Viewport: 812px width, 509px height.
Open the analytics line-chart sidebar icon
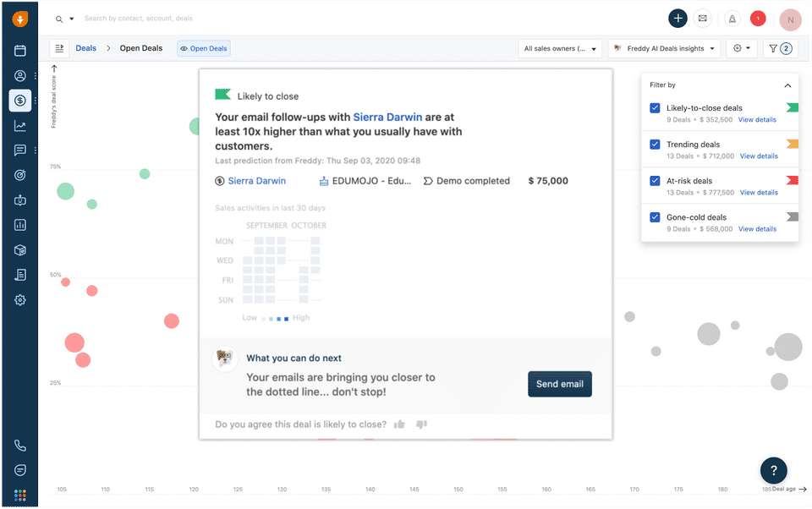tap(19, 125)
